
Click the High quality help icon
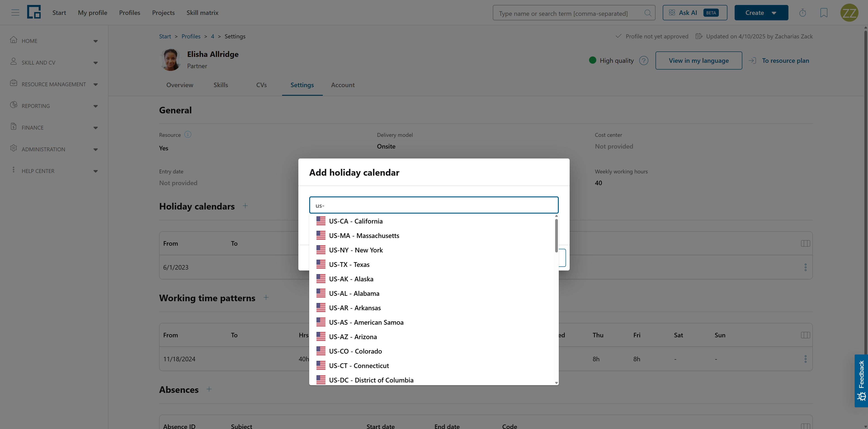644,61
